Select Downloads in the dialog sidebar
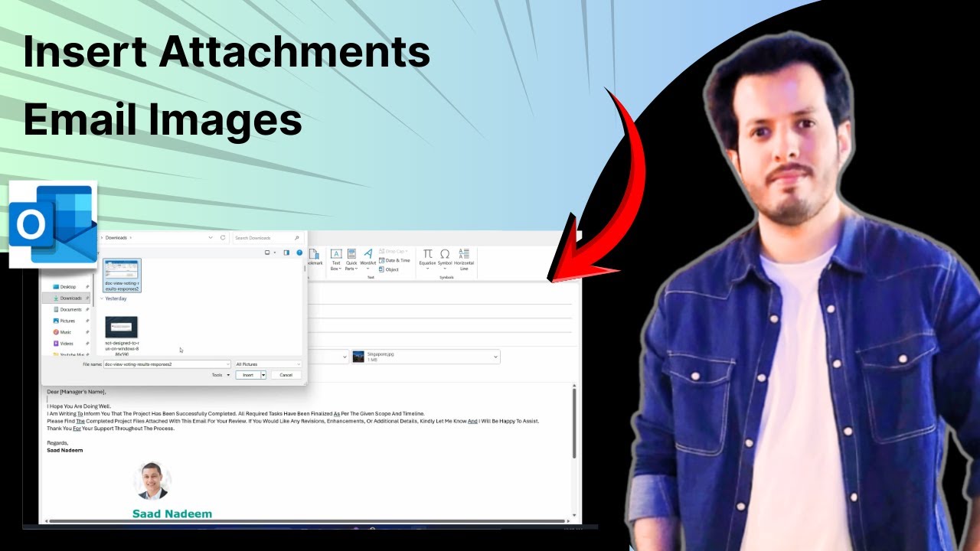Viewport: 980px width, 551px height. pos(70,298)
